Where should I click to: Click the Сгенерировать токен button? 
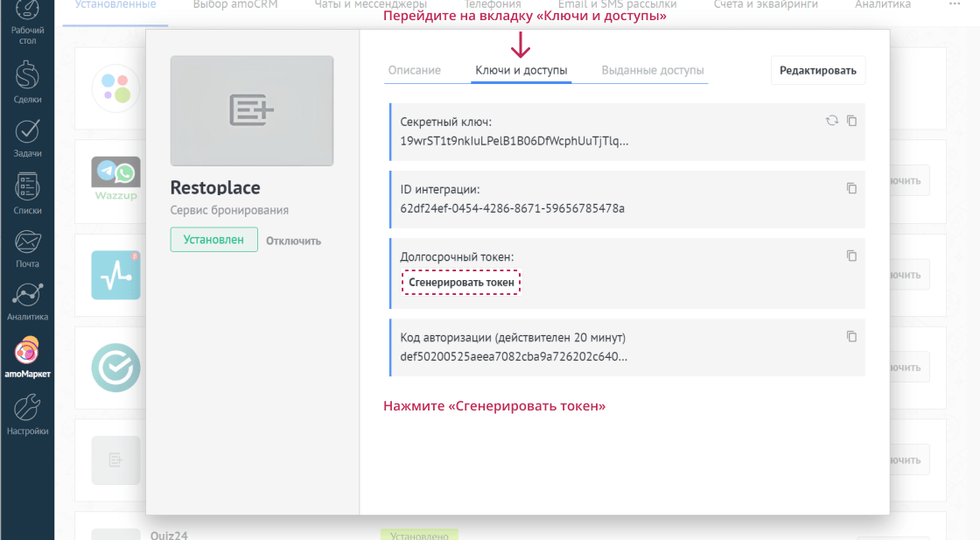pos(461,282)
